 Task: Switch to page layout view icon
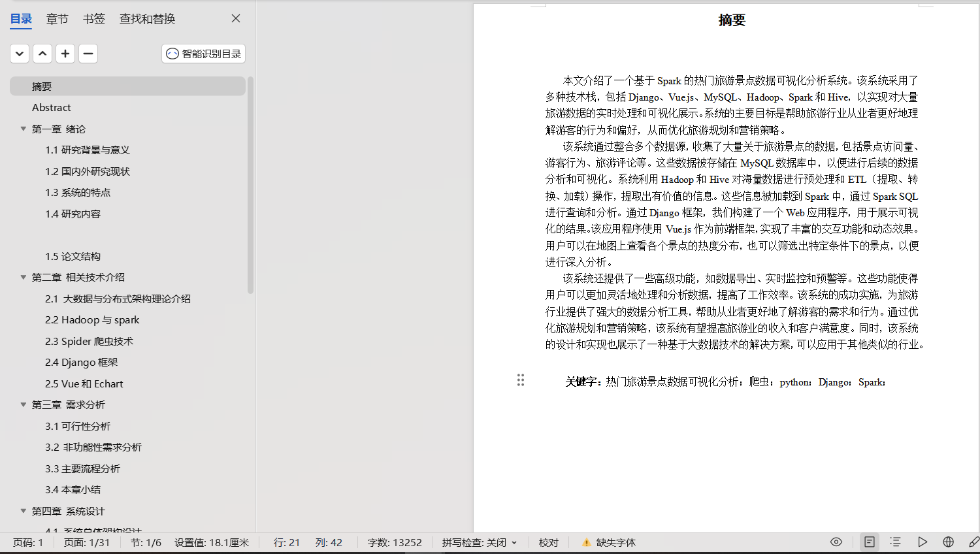pyautogui.click(x=870, y=542)
